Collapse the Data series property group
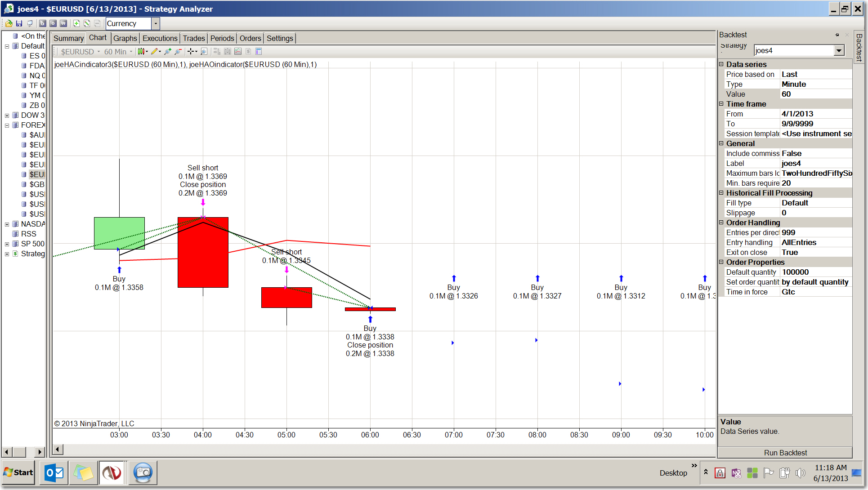 coord(721,64)
